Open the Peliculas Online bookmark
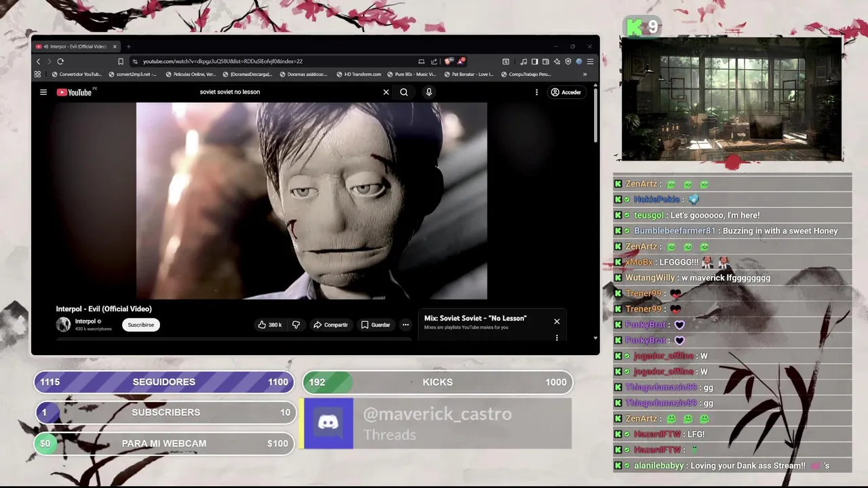The height and width of the screenshot is (488, 868). [191, 75]
